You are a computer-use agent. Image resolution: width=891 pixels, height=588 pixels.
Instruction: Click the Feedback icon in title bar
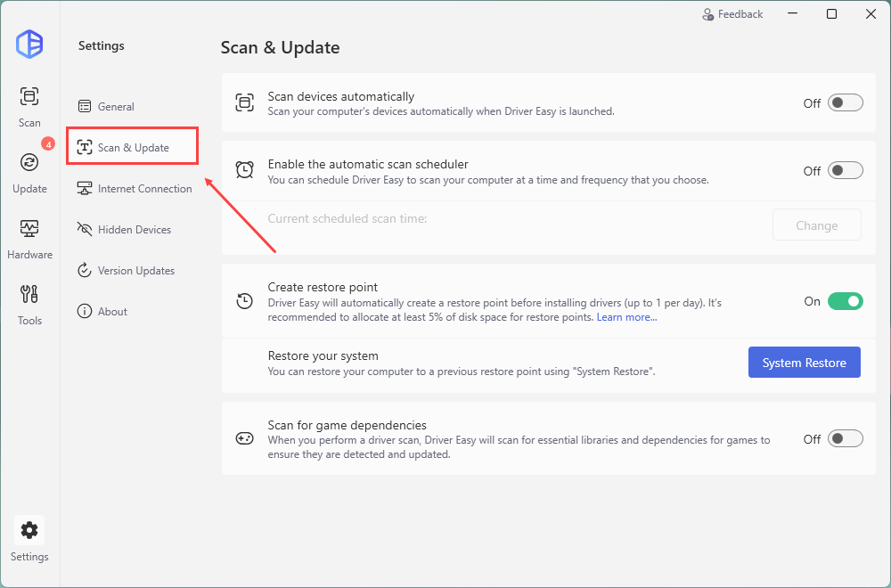pos(708,14)
